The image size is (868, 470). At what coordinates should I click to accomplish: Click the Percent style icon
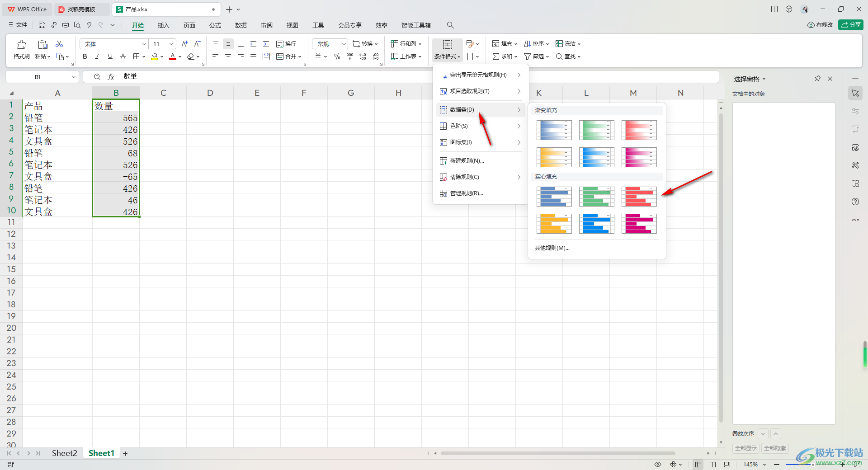(x=337, y=56)
